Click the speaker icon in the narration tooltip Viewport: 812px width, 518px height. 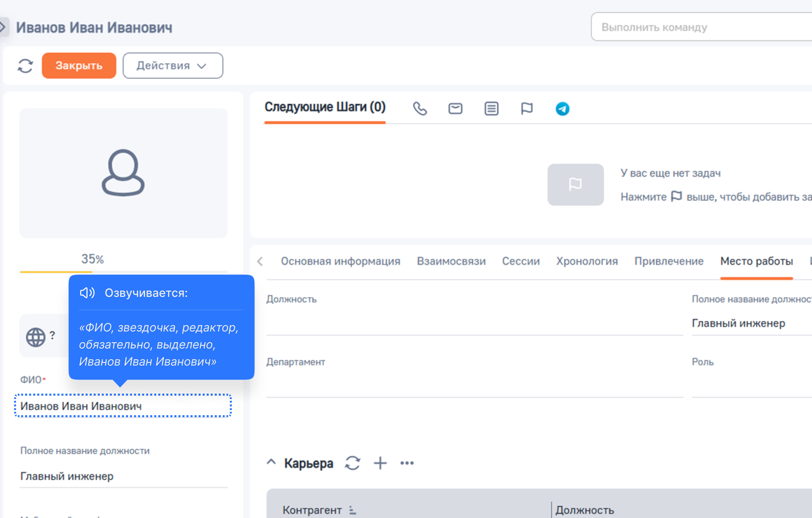point(87,293)
